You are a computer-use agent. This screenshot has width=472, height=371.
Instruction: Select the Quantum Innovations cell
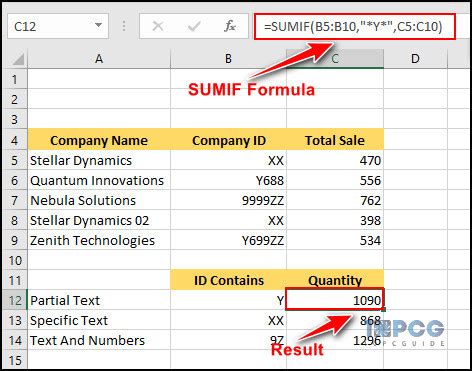click(x=99, y=180)
